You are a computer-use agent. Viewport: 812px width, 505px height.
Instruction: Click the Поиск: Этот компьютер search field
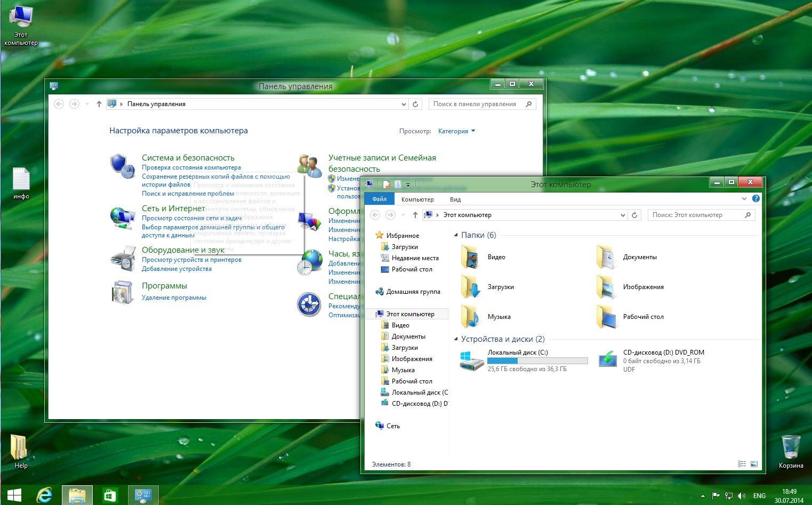[x=701, y=215]
